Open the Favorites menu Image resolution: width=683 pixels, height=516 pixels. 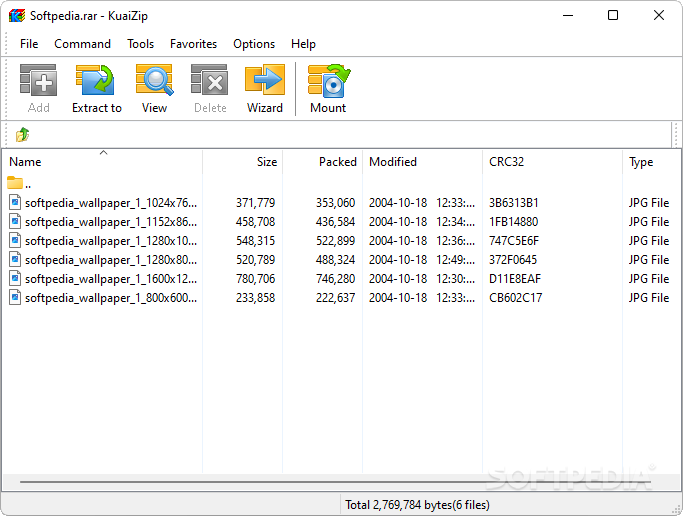click(193, 44)
